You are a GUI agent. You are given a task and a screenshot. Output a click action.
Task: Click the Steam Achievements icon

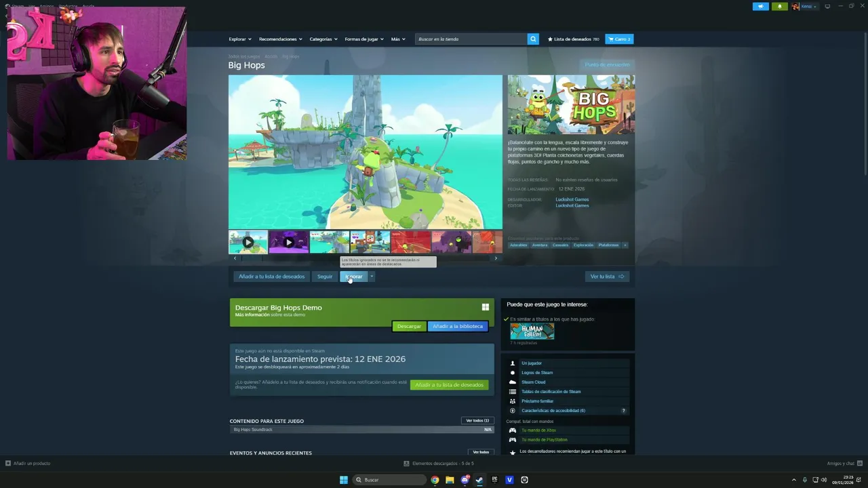pos(513,373)
